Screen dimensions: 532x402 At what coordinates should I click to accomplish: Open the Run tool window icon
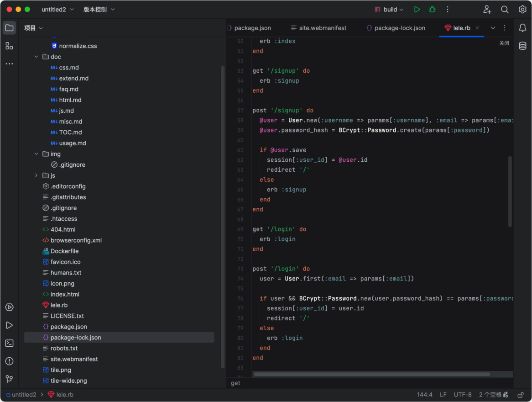tap(9, 325)
